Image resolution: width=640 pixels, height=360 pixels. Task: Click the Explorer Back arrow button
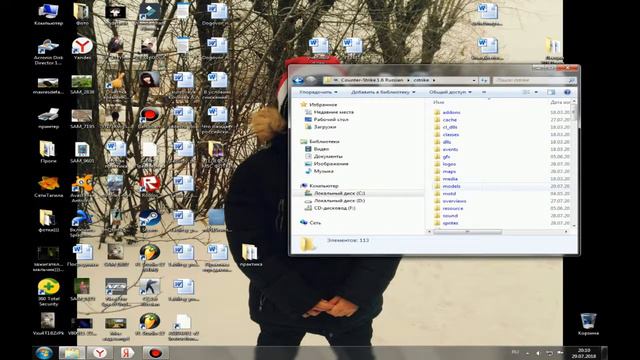coord(298,80)
